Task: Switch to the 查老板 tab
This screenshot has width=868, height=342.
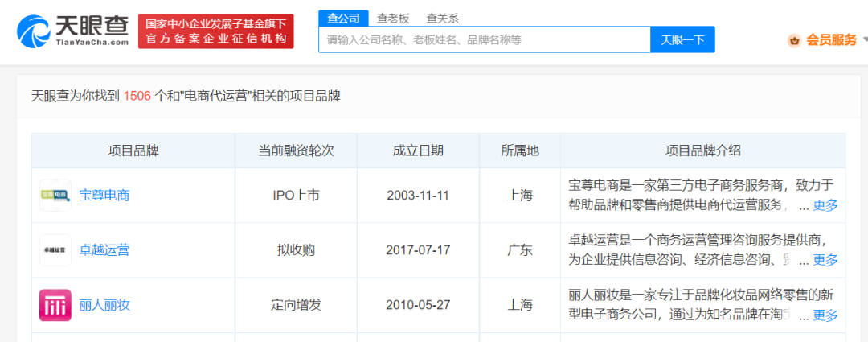Action: click(x=393, y=18)
